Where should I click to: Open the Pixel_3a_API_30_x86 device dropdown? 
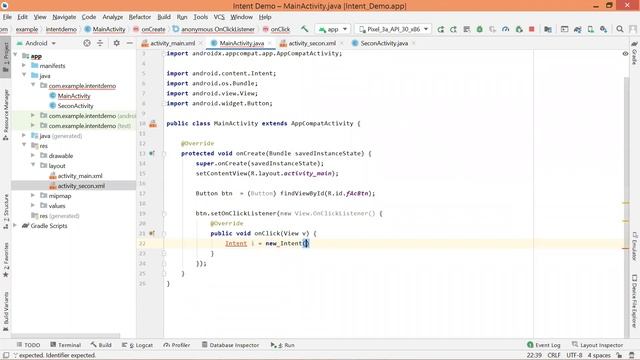pos(393,29)
